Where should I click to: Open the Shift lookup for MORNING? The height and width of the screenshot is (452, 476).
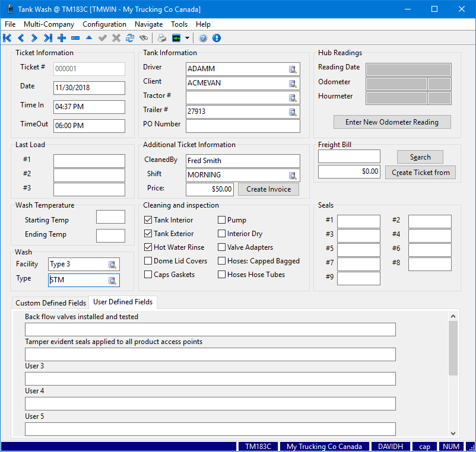point(293,176)
